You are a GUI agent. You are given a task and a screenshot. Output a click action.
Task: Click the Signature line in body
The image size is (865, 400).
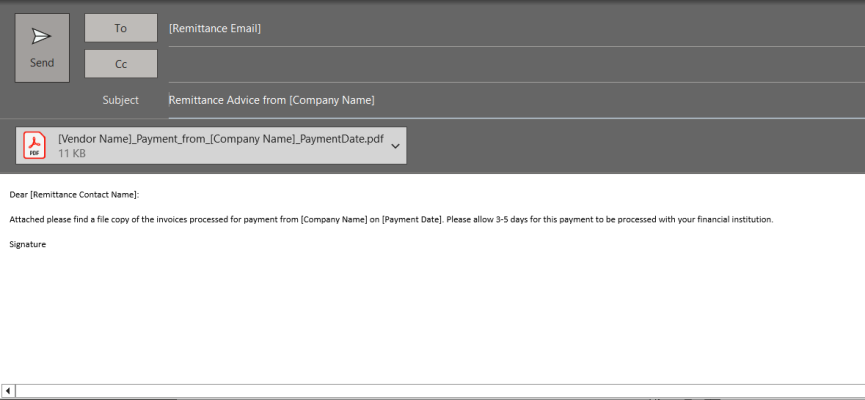(x=28, y=243)
